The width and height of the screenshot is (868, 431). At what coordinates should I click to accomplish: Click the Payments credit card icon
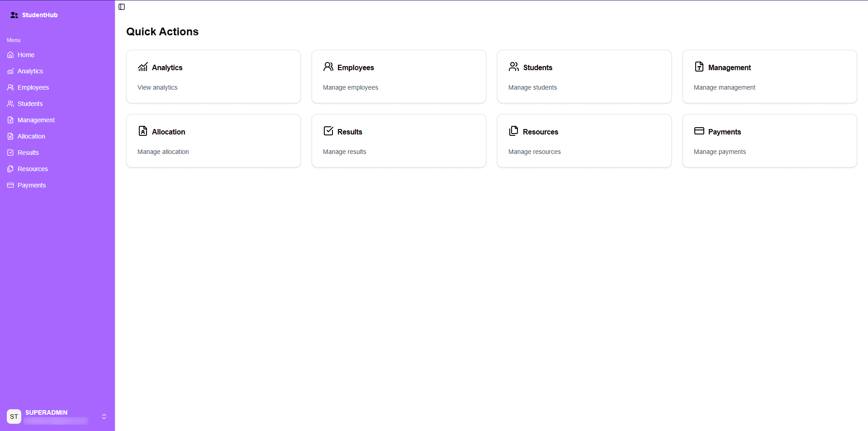(699, 131)
